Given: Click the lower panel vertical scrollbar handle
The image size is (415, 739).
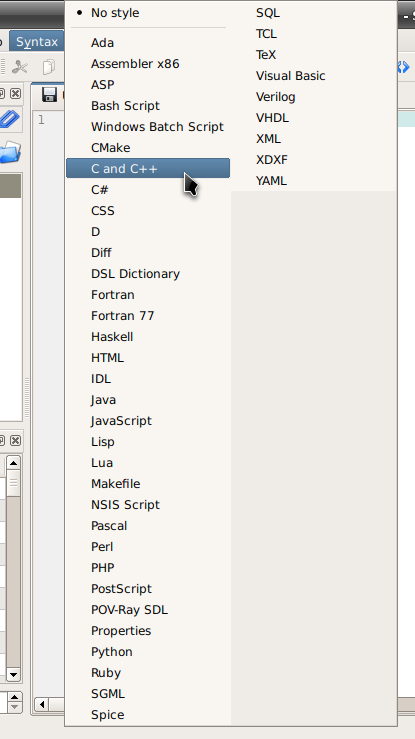Looking at the screenshot, I should click(13, 485).
